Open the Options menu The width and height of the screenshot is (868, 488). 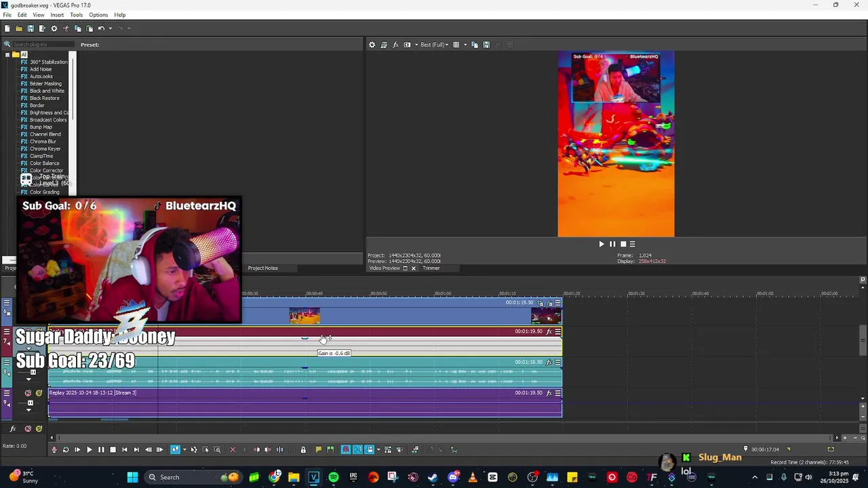tap(98, 15)
